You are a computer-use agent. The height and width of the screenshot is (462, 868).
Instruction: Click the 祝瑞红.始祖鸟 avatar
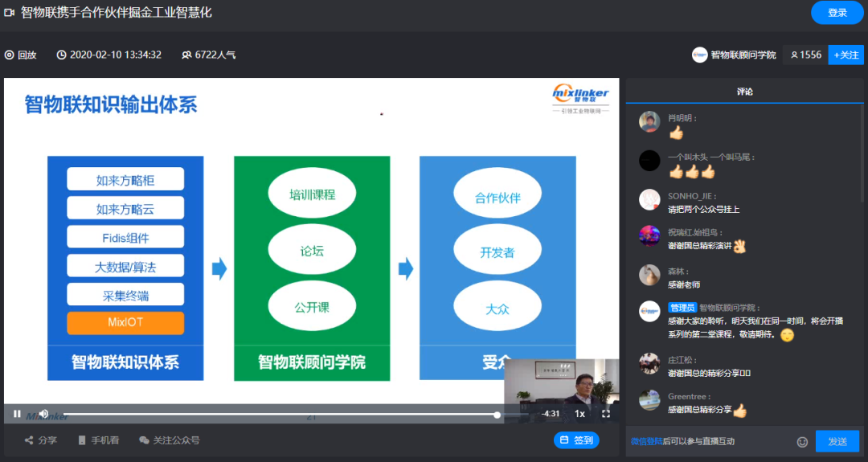pyautogui.click(x=649, y=235)
